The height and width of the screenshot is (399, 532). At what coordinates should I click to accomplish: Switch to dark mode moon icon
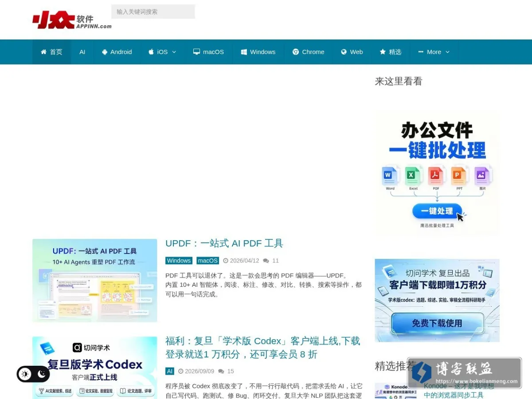[x=42, y=374]
